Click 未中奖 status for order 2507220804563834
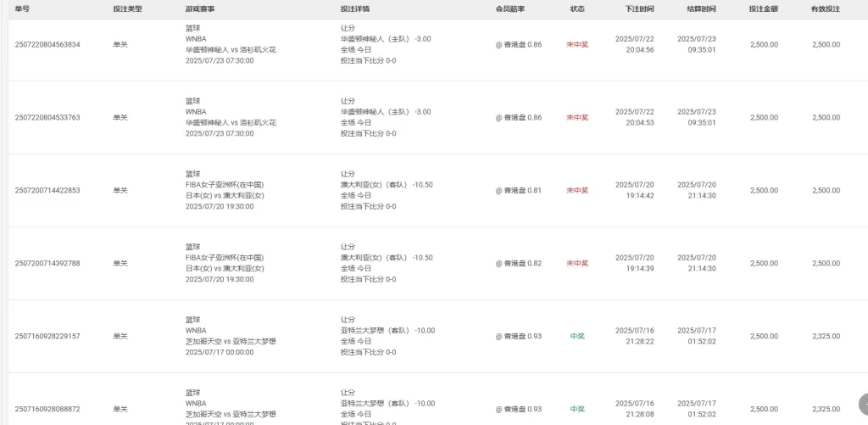This screenshot has width=868, height=425. (x=577, y=45)
